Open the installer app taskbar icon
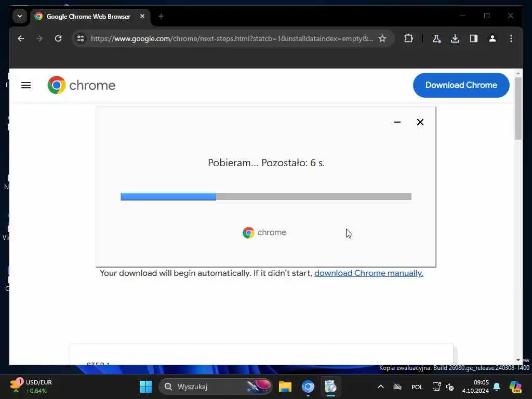This screenshot has height=399, width=532. (330, 387)
